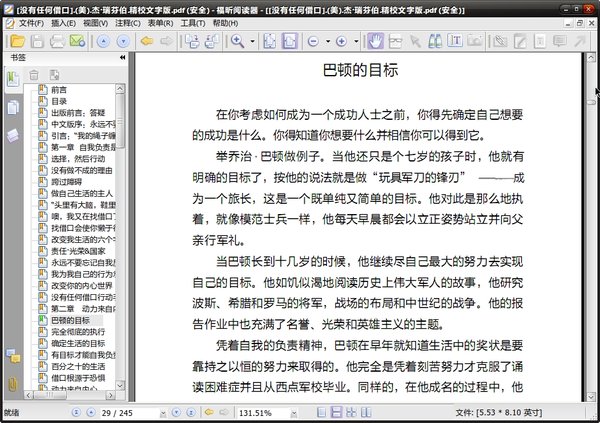Select the magnifier zoom-in tool
This screenshot has height=423, width=600.
click(237, 41)
